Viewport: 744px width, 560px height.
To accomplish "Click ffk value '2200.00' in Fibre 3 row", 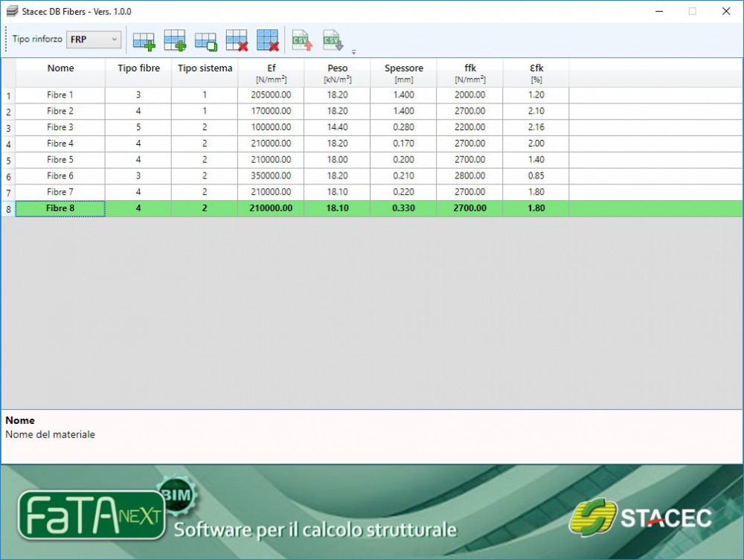I will (469, 128).
